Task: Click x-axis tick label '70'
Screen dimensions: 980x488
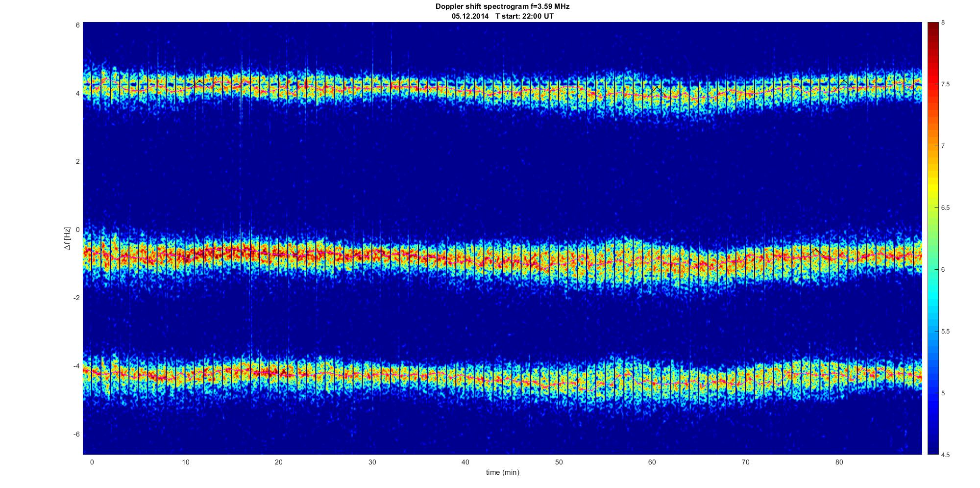Action: pos(746,462)
